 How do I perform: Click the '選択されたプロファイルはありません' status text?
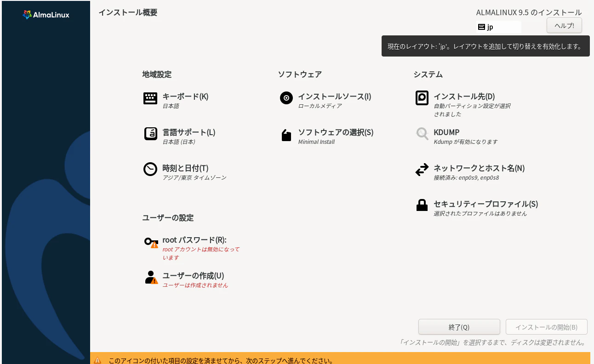point(480,213)
